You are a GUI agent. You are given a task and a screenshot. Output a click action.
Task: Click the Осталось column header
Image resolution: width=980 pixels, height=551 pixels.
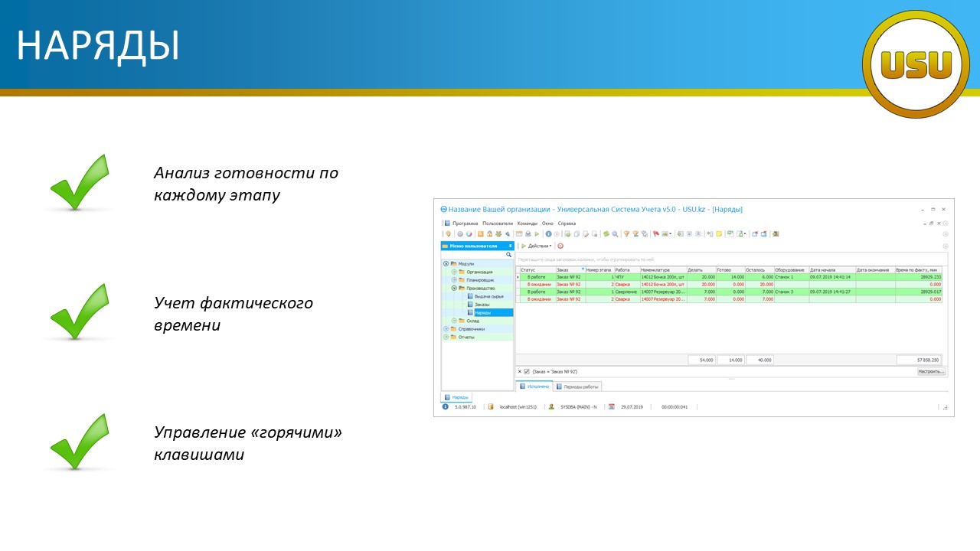[759, 269]
